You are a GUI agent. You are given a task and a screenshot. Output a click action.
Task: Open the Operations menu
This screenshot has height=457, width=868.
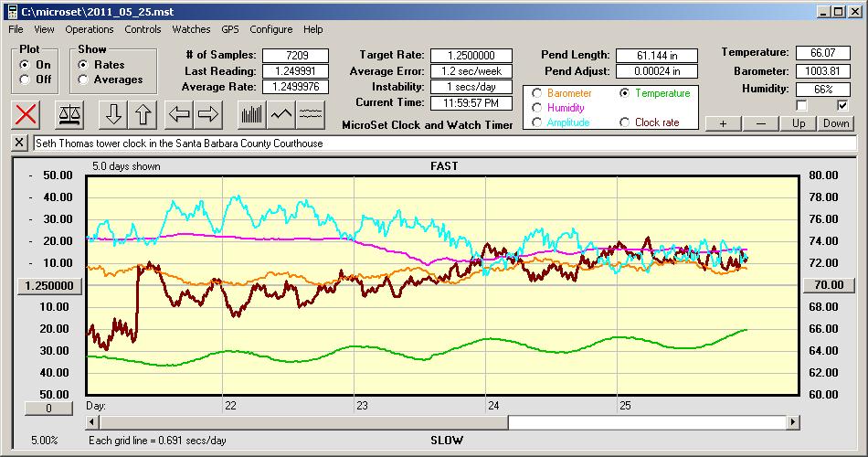coord(89,29)
